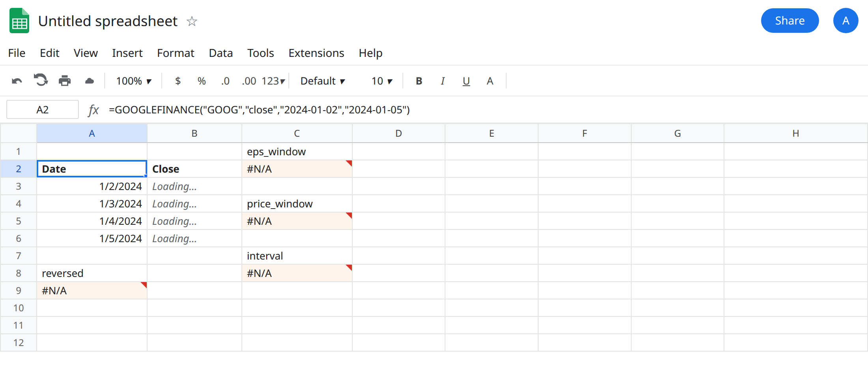The image size is (868, 365).
Task: Select the Loading cell beside 1/5/2024
Action: pyautogui.click(x=195, y=239)
